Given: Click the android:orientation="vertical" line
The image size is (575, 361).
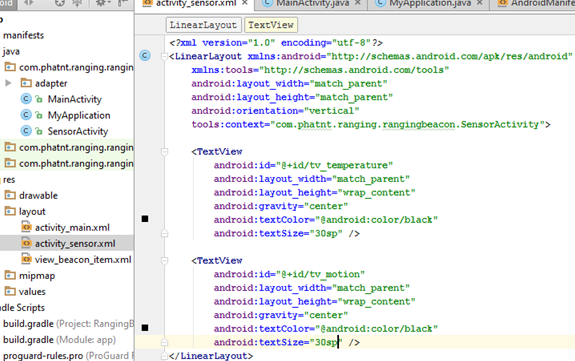Looking at the screenshot, I should (x=275, y=111).
